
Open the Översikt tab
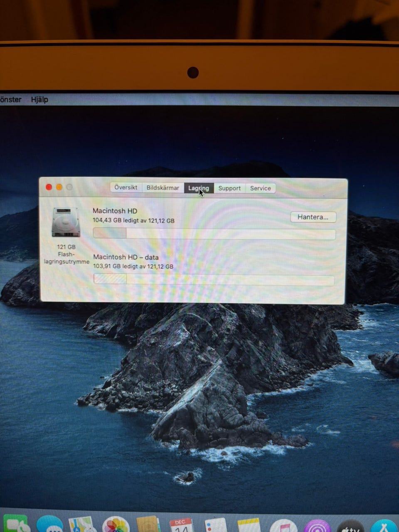(126, 187)
